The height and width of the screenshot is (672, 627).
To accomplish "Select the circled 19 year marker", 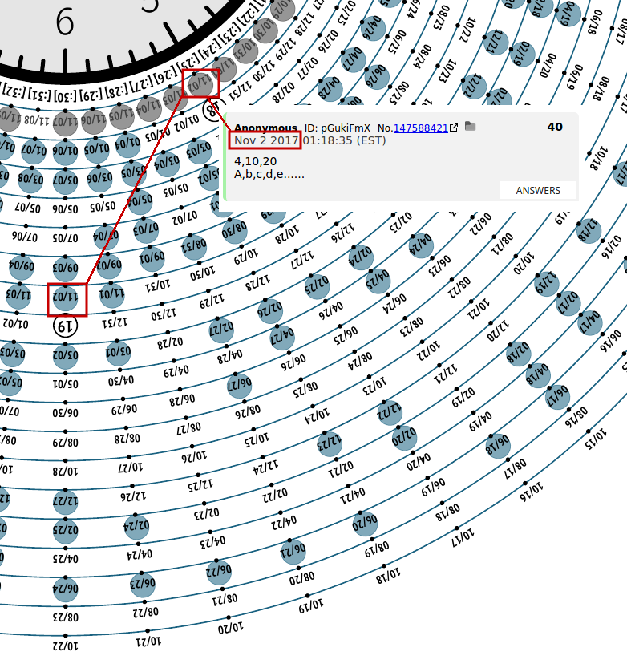I will (65, 326).
